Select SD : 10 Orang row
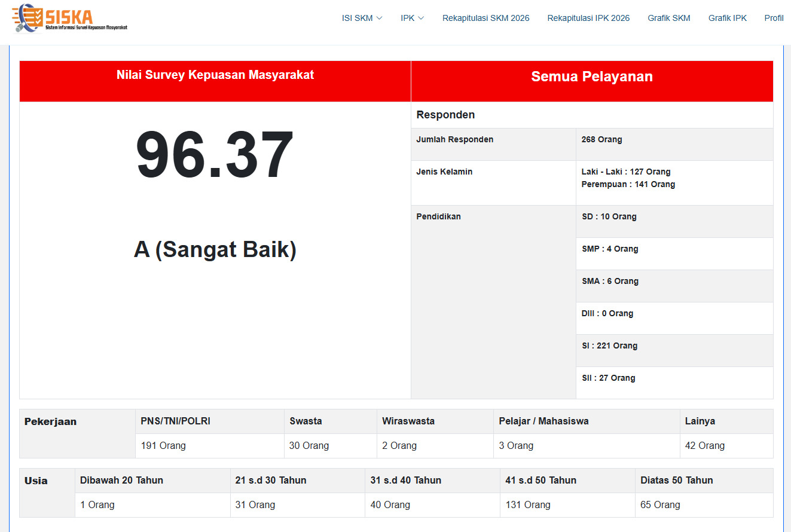The width and height of the screenshot is (791, 532). click(674, 222)
